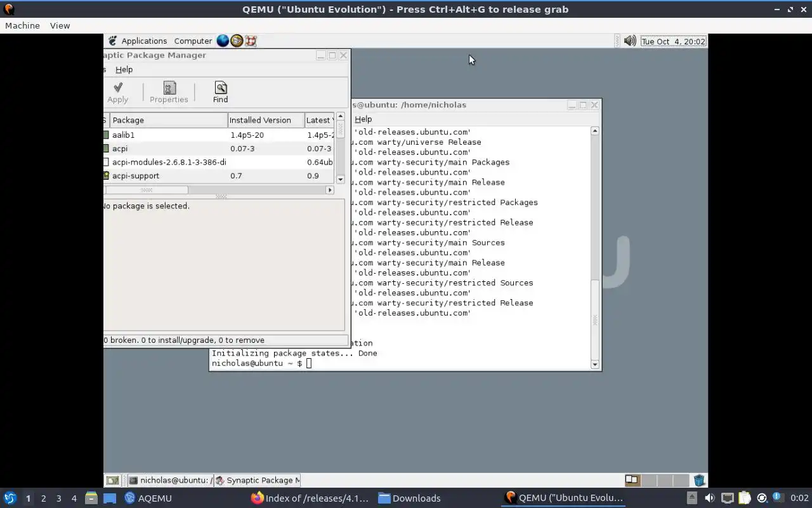The width and height of the screenshot is (812, 508).
Task: Switch to host workspace 4
Action: (74, 498)
